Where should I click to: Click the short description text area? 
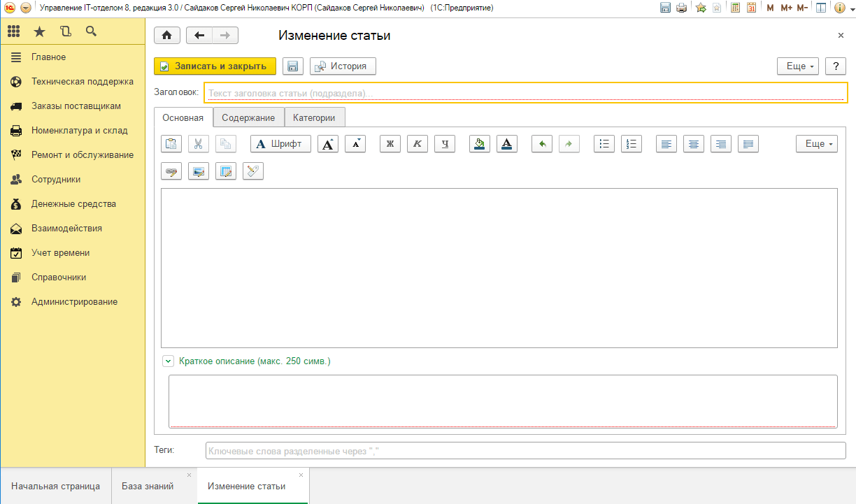503,401
